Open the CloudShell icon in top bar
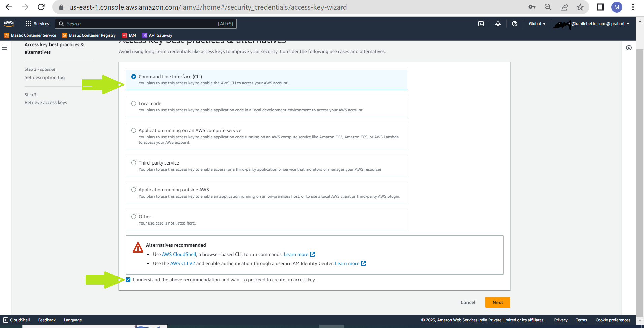 coord(481,24)
